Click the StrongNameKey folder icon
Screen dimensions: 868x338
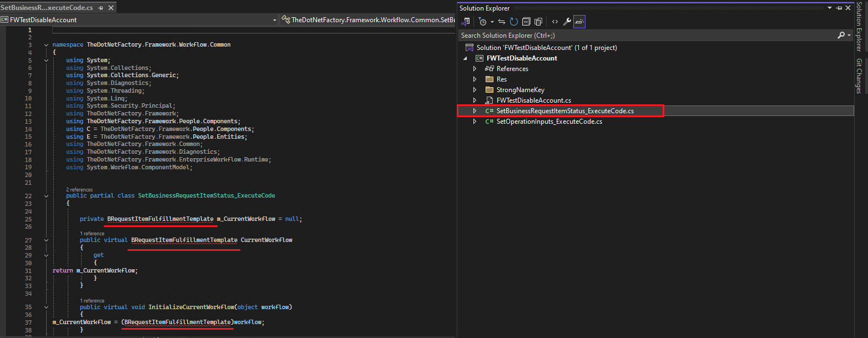489,90
